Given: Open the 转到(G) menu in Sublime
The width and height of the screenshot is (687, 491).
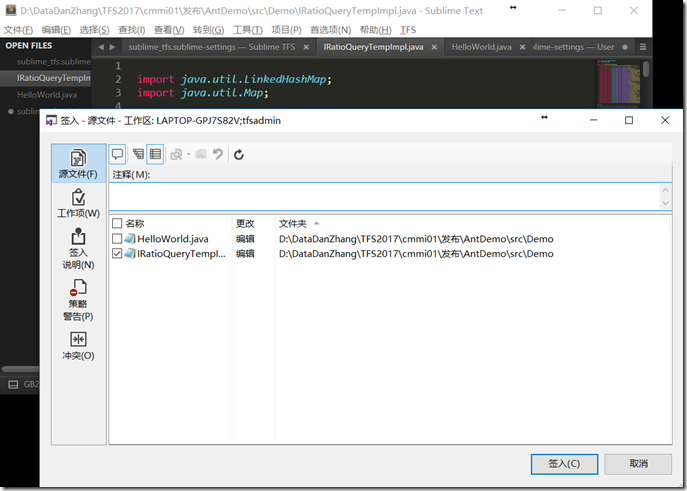Looking at the screenshot, I should click(x=209, y=30).
